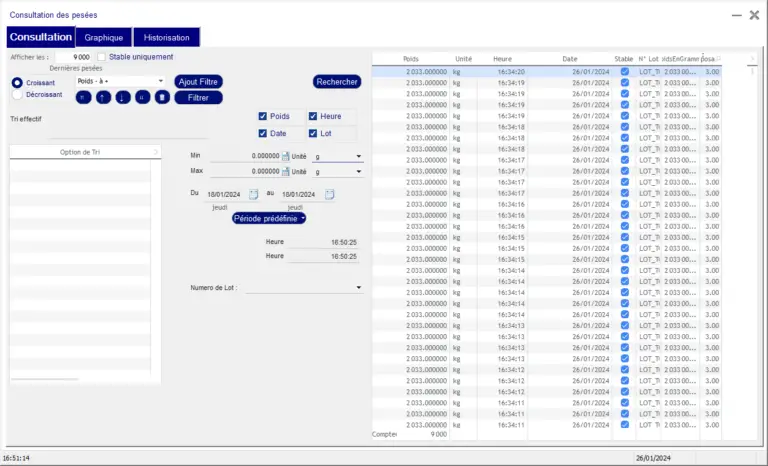Click status bar date 26/01/2024

pos(653,458)
